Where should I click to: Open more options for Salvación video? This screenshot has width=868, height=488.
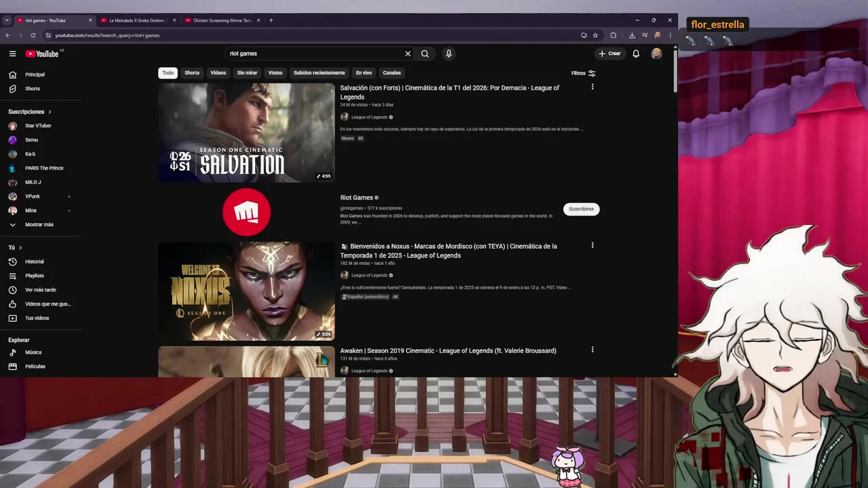pos(592,87)
